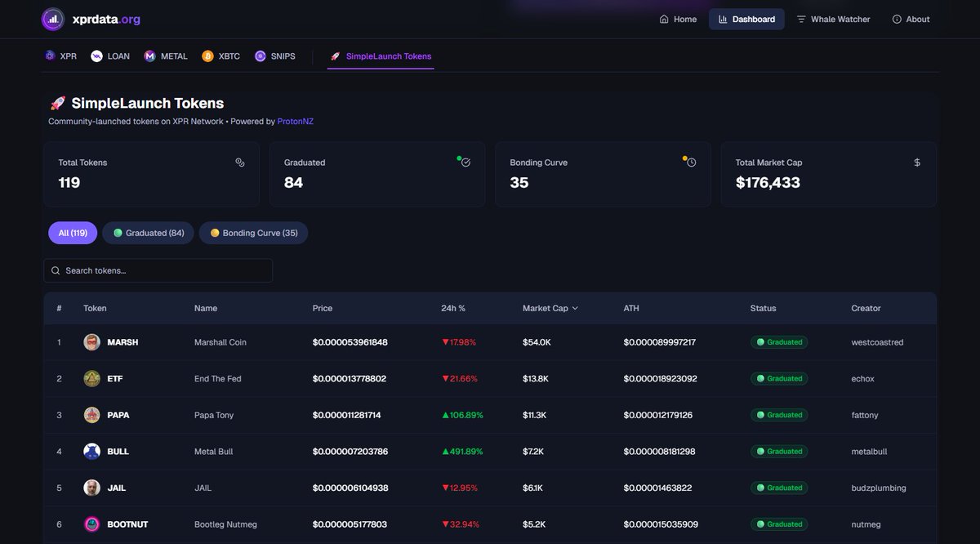Screen dimensions: 980x544
Task: Select the SimpleLaunch Tokens tab
Action: pyautogui.click(x=381, y=56)
